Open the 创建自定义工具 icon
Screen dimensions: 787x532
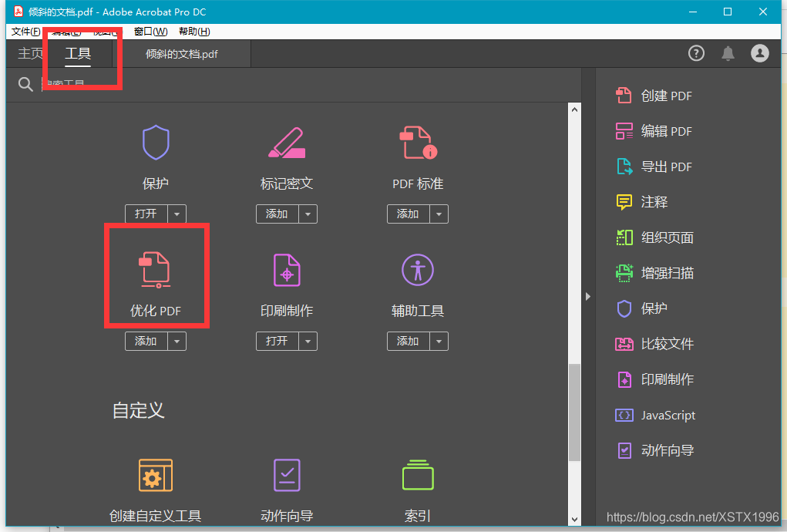click(156, 475)
